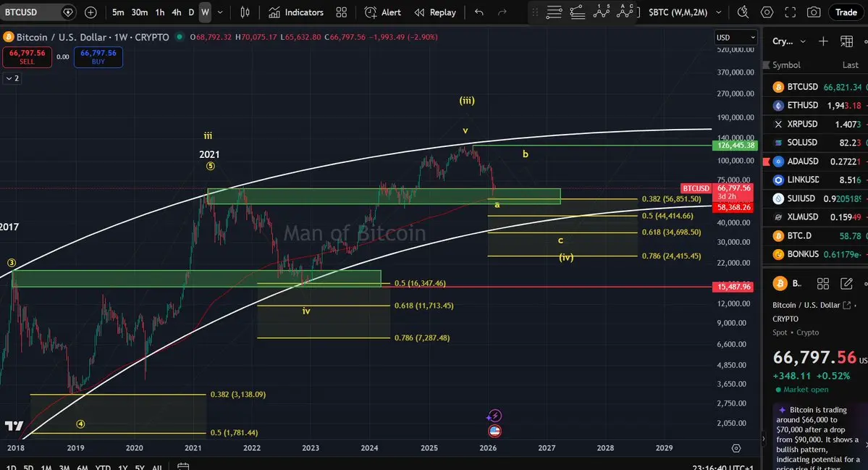
Task: Add symbol to watchlist with plus icon
Action: (x=823, y=41)
